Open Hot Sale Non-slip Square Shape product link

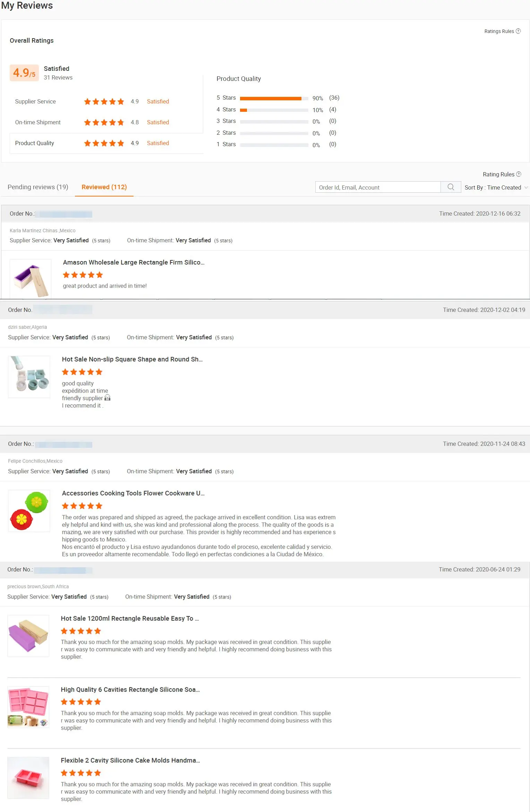pyautogui.click(x=132, y=359)
